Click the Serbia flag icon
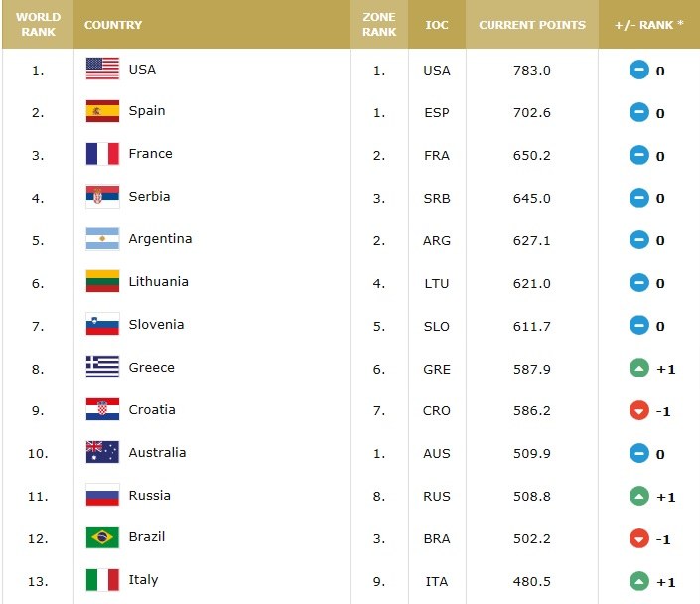 click(x=102, y=197)
